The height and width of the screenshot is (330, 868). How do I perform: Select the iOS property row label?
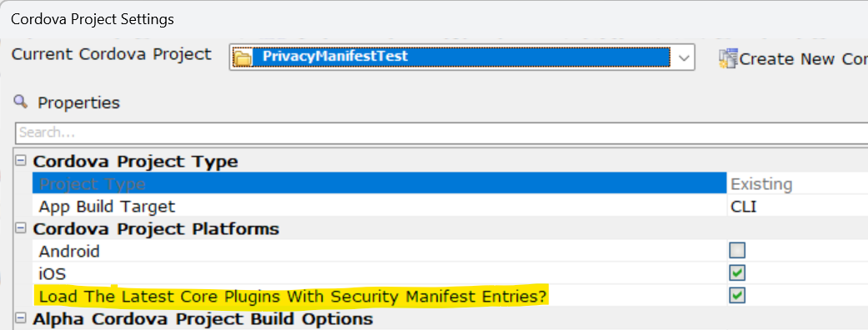click(x=52, y=273)
